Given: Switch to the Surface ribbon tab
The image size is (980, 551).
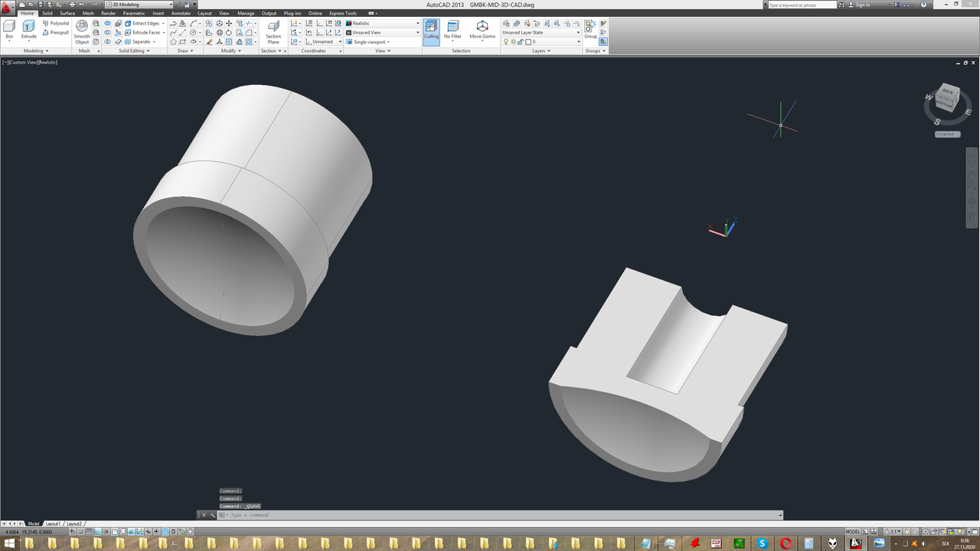Looking at the screenshot, I should click(67, 13).
